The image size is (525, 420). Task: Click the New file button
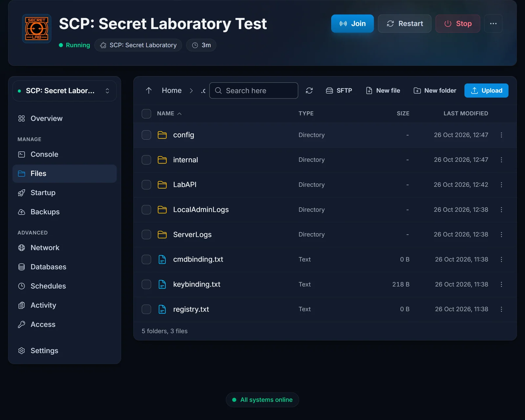click(383, 91)
